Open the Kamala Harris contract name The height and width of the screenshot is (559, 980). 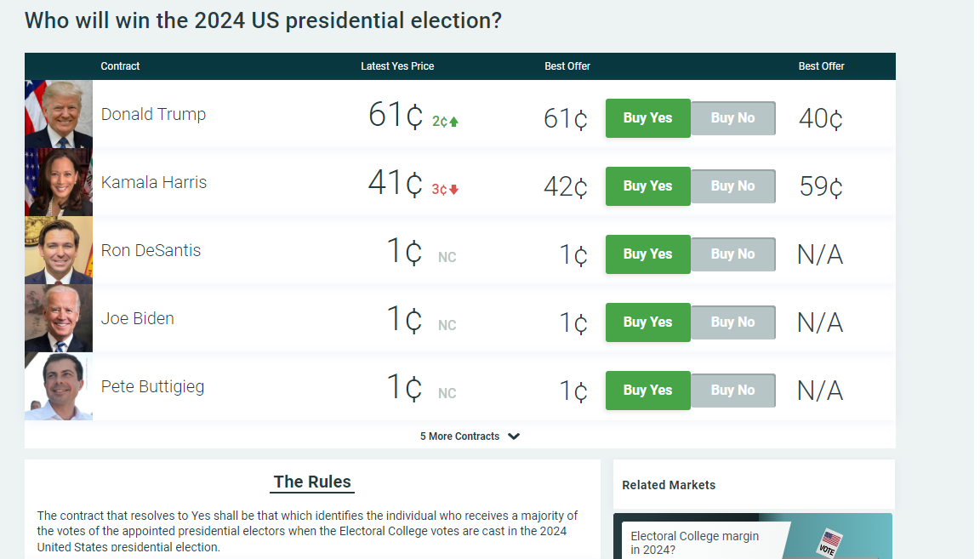click(154, 182)
